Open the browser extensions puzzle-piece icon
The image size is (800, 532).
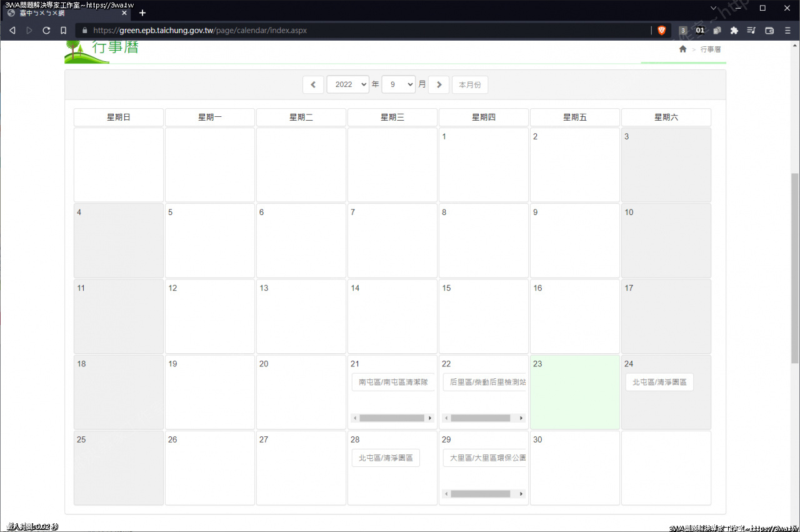coord(734,30)
